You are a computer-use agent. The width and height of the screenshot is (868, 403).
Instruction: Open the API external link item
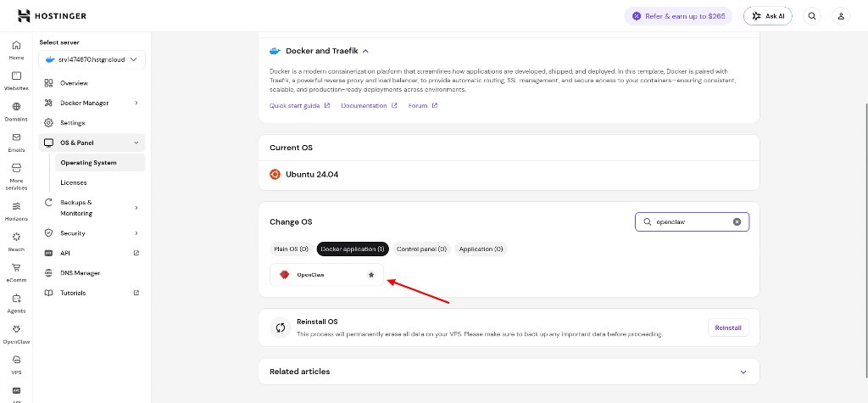[92, 254]
